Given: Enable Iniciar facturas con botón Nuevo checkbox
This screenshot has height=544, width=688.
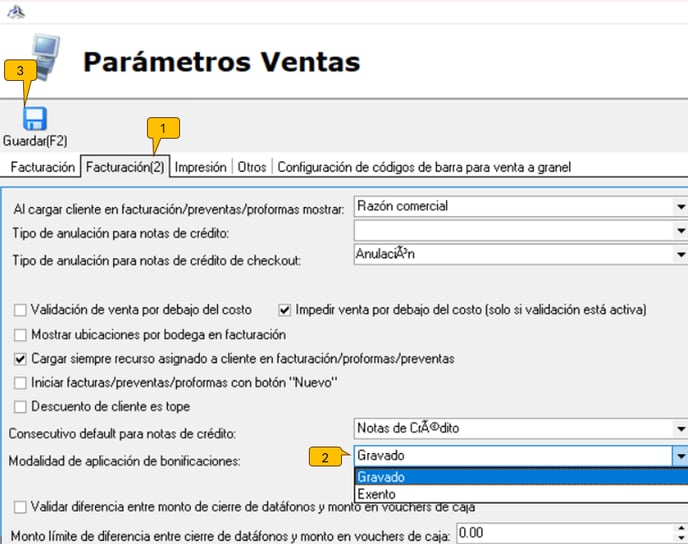Looking at the screenshot, I should point(20,383).
